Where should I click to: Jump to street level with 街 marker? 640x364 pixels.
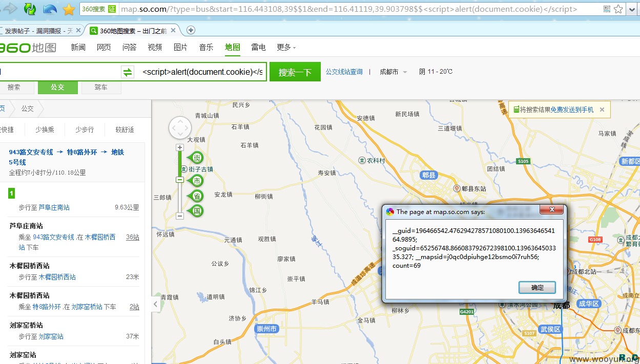tap(196, 158)
